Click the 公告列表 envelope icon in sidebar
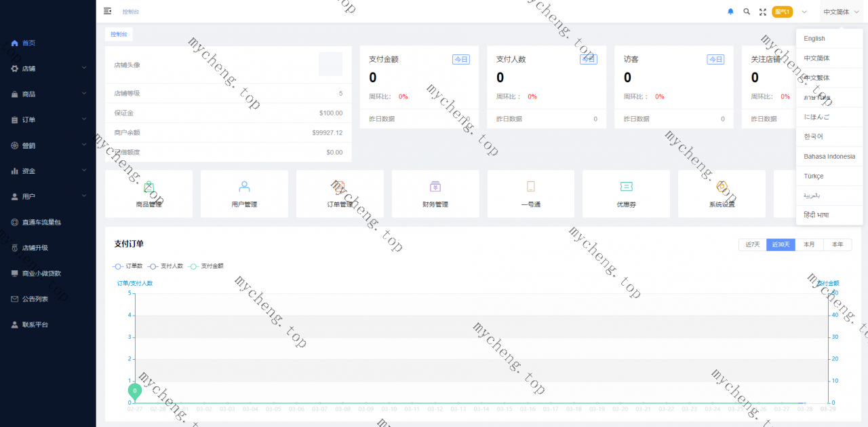The image size is (868, 427). pos(15,299)
